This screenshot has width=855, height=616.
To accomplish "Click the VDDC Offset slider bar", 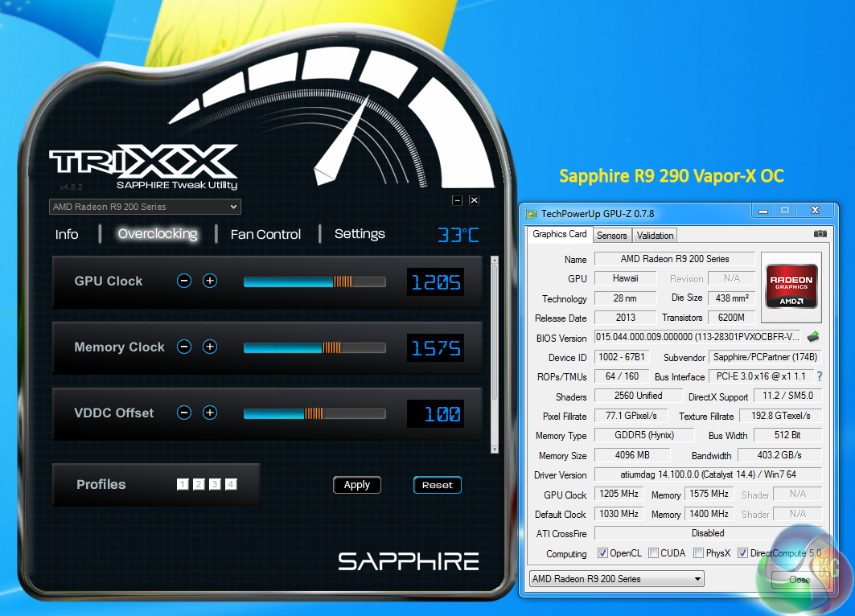I will coord(314,414).
